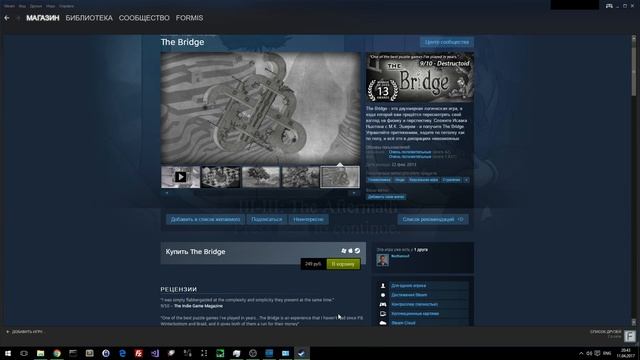
Task: Click the SteamOS platform icon in purchase box
Action: (x=357, y=251)
